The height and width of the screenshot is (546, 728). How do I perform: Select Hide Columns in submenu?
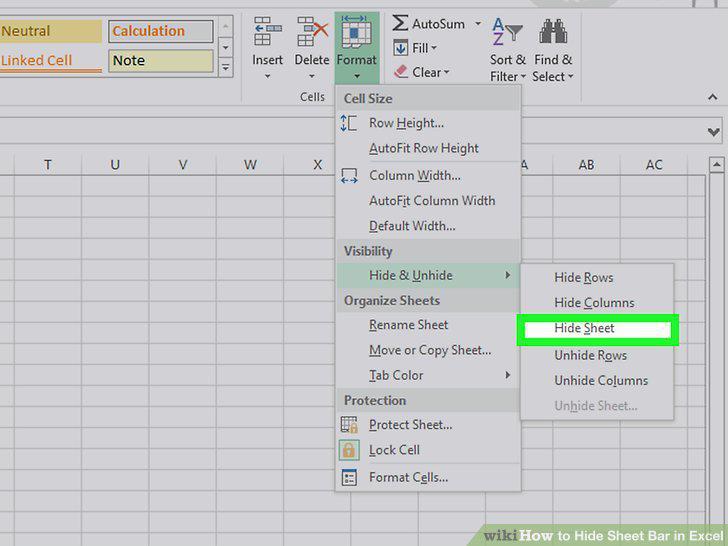coord(597,303)
